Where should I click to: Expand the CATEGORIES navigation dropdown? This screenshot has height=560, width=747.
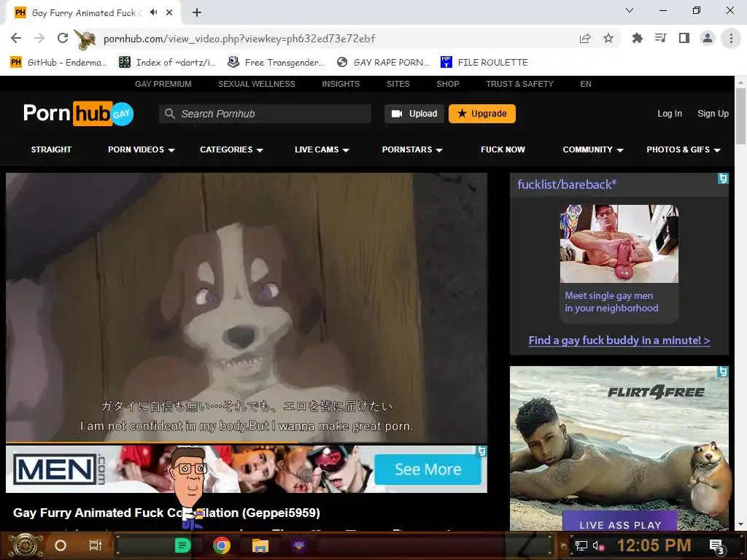pos(231,149)
